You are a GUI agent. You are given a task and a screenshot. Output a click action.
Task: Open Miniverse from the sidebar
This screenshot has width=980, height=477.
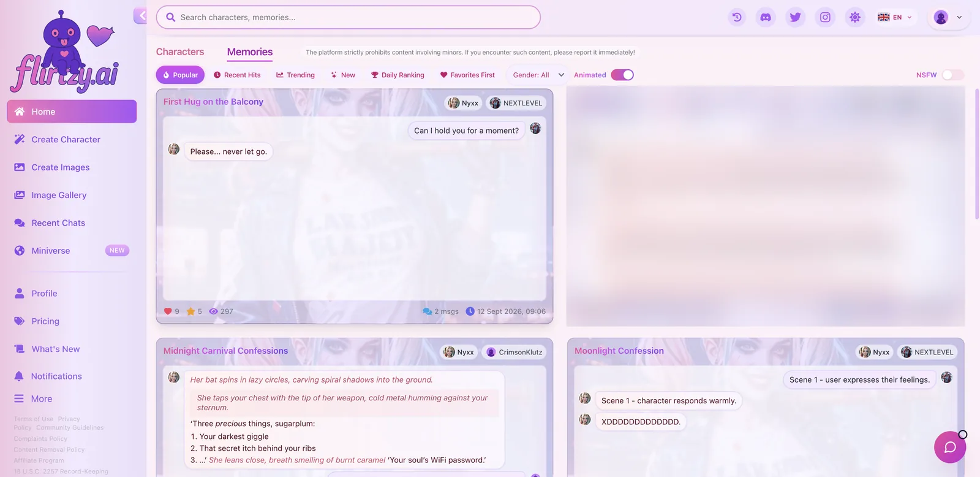coord(72,250)
